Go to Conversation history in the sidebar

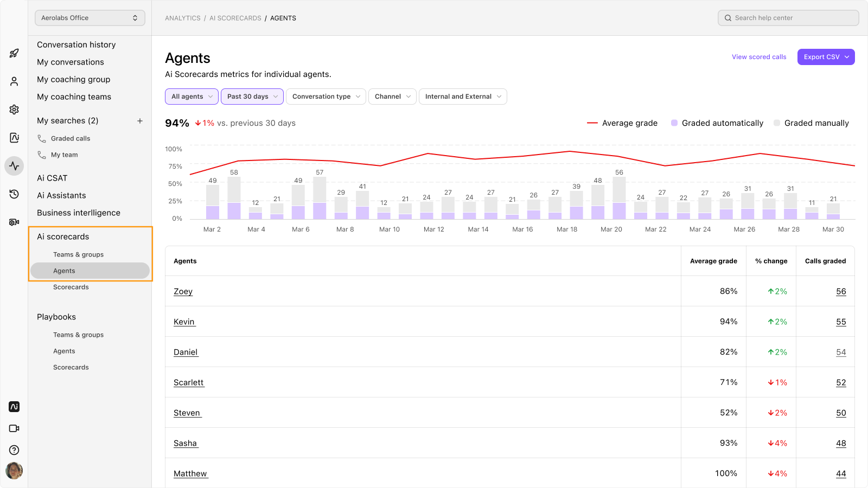click(76, 45)
